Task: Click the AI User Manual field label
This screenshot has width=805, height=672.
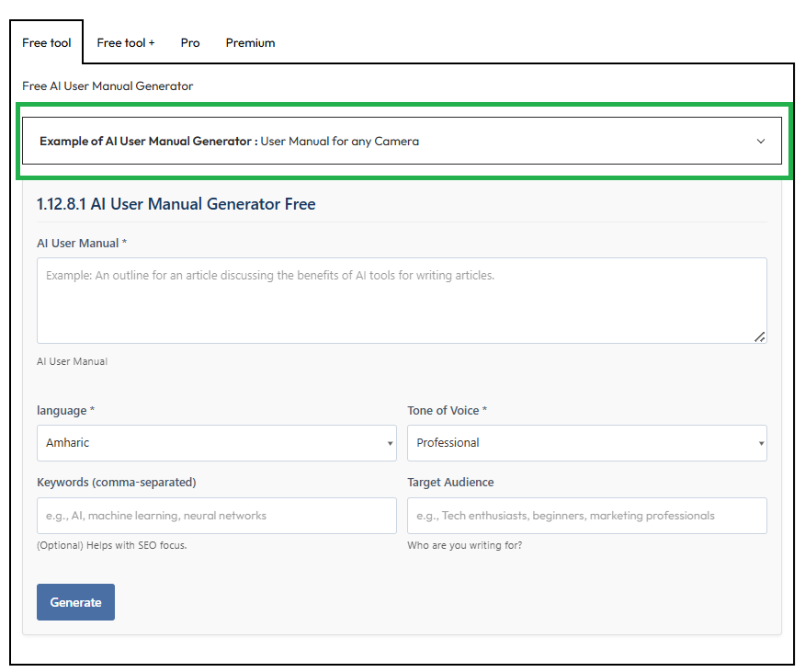Action: pyautogui.click(x=81, y=244)
